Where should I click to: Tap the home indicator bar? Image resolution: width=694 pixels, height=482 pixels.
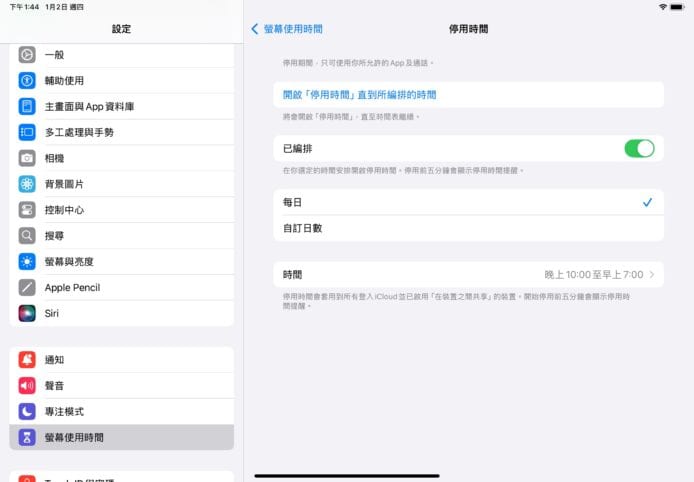(x=347, y=475)
